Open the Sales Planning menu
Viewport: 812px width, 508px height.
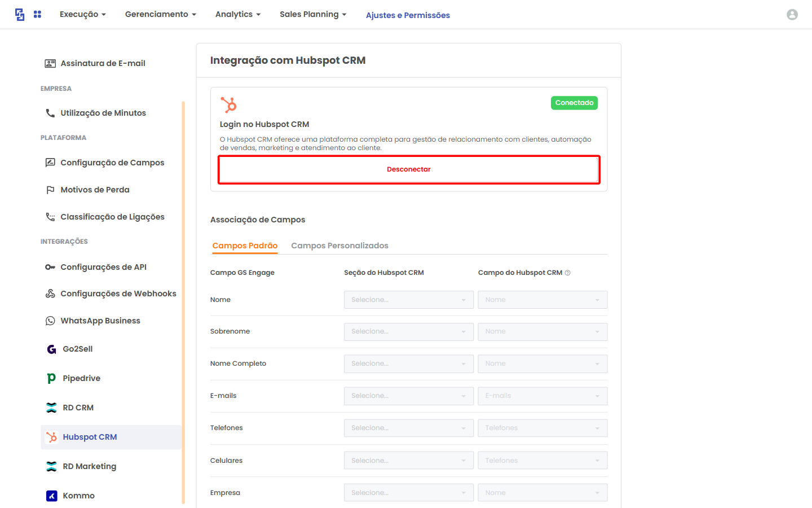313,14
